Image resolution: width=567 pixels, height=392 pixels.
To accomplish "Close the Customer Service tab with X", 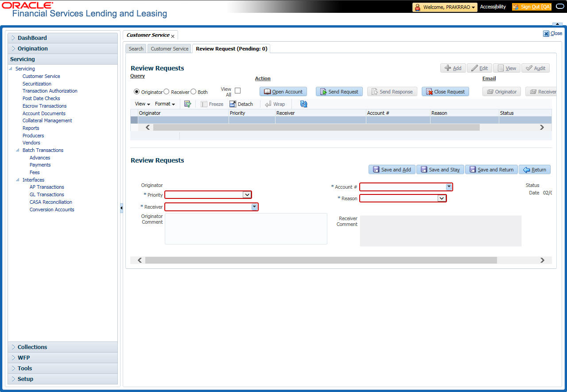I will coord(173,36).
